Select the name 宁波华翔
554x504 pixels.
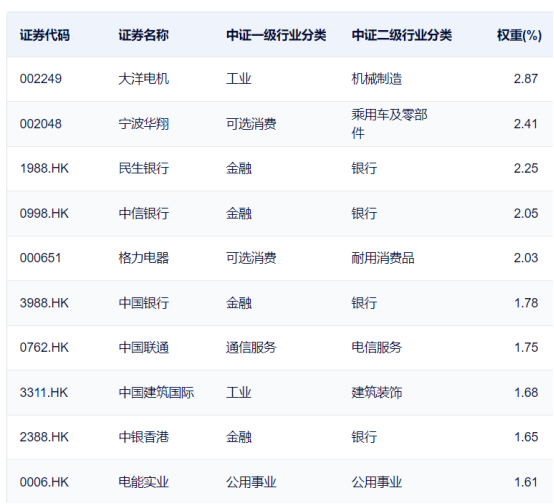click(x=143, y=124)
